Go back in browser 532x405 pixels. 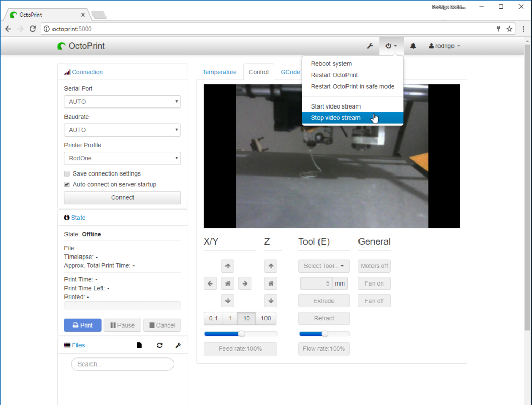[x=8, y=29]
